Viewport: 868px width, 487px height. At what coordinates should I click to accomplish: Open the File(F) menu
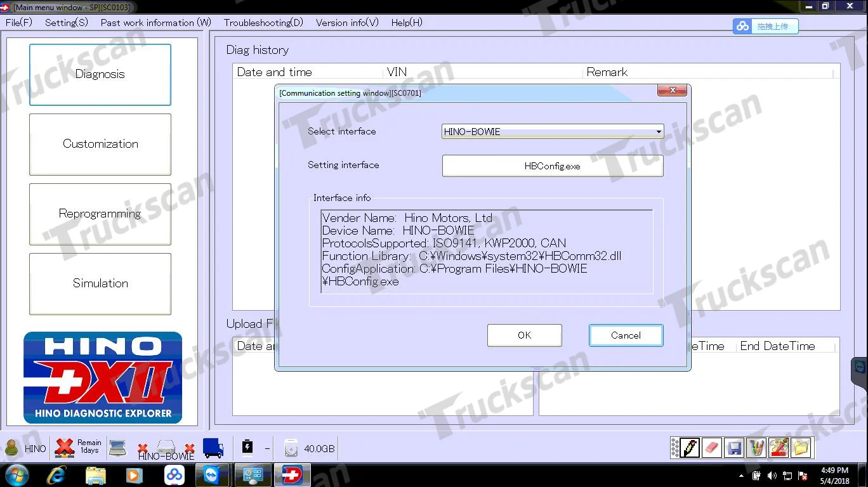pos(19,22)
